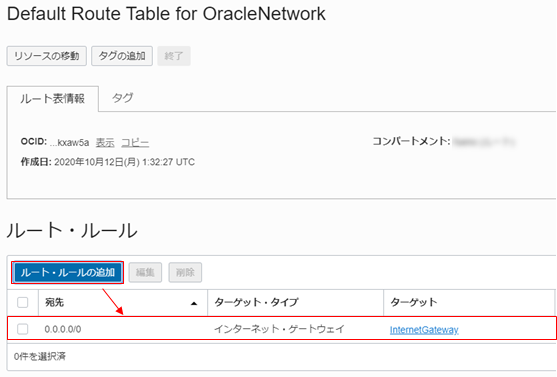This screenshot has width=557, height=377.
Task: Select the インターネット・ゲートウェイ cell
Action: coord(279,329)
